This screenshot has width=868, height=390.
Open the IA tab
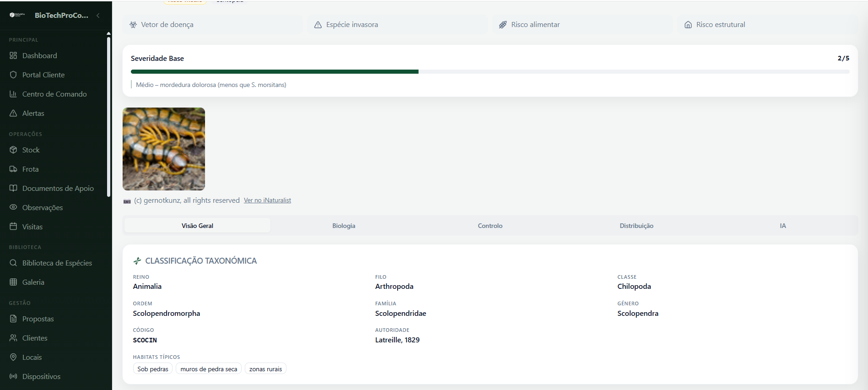point(783,226)
